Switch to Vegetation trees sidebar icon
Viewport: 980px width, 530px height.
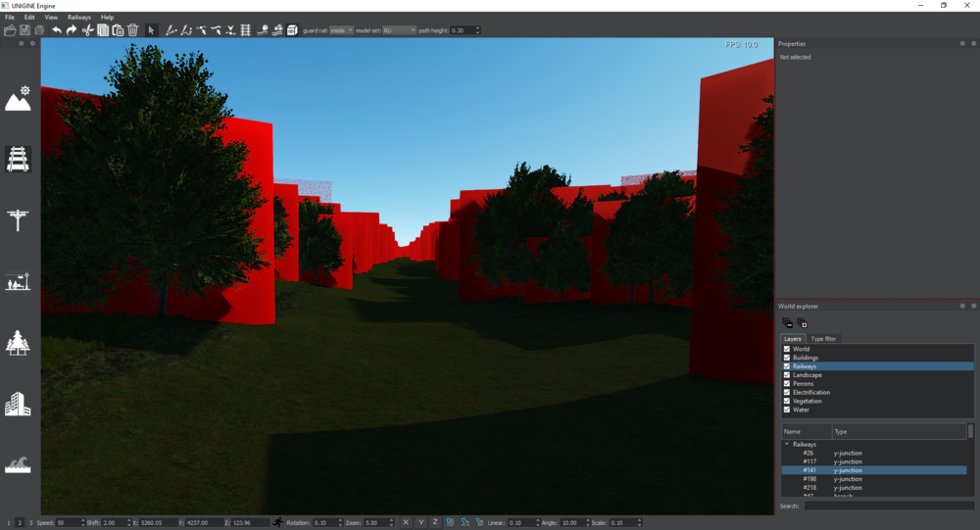pyautogui.click(x=18, y=343)
